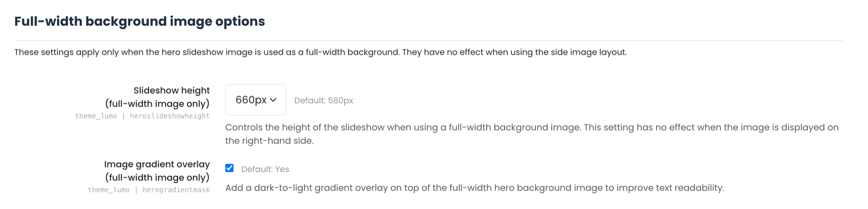868x209 pixels.
Task: Click "(full-width image only)" under Image gradient overlay
Action: 157,177
